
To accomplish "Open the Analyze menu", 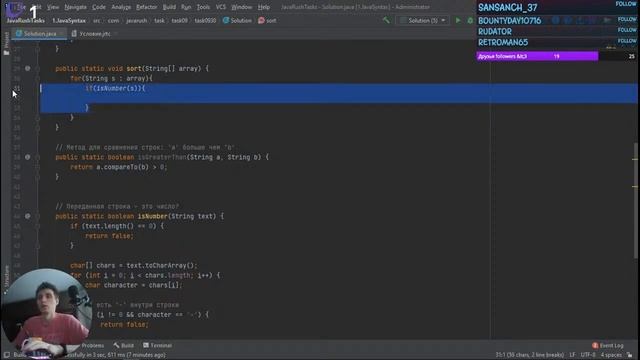I will tap(121, 7).
